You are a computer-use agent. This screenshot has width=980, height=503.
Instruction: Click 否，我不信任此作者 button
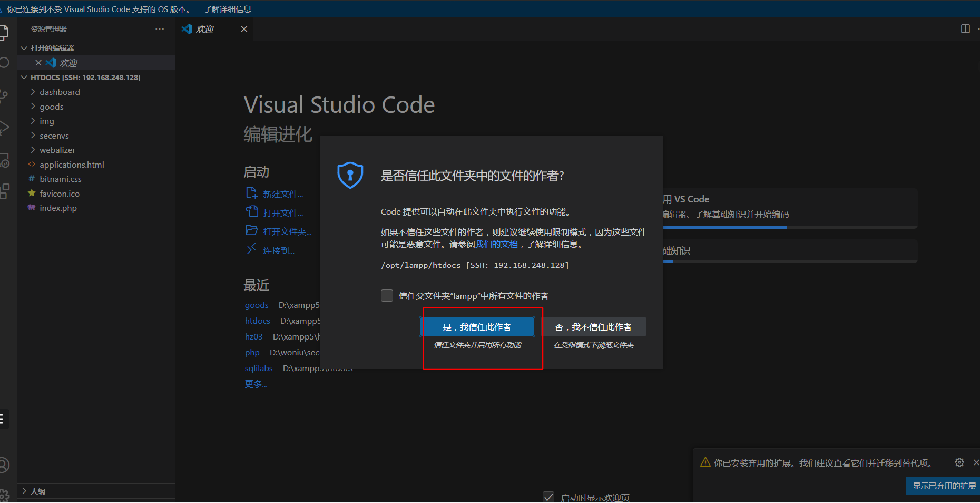click(593, 327)
